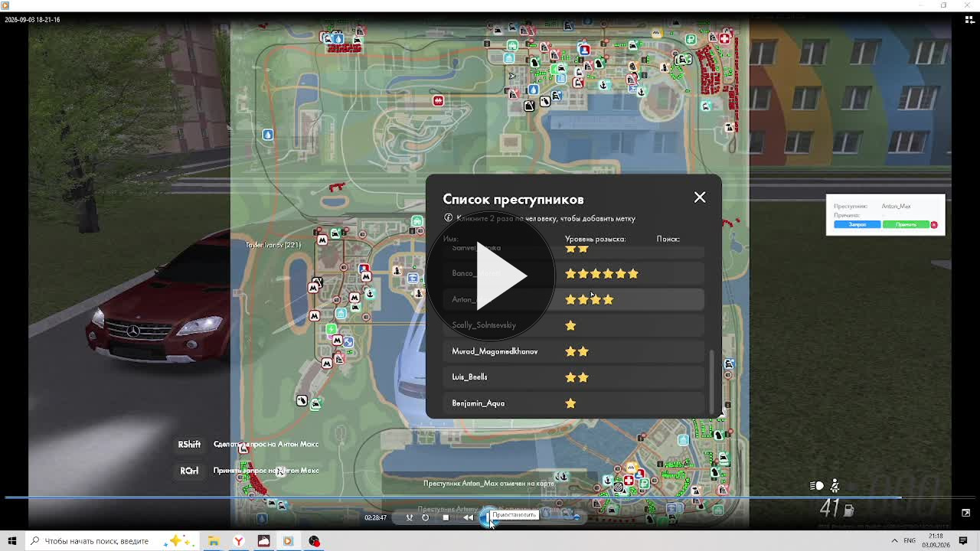Screen dimensions: 980x551
Task: Click the headlights indicator icon
Action: point(817,486)
